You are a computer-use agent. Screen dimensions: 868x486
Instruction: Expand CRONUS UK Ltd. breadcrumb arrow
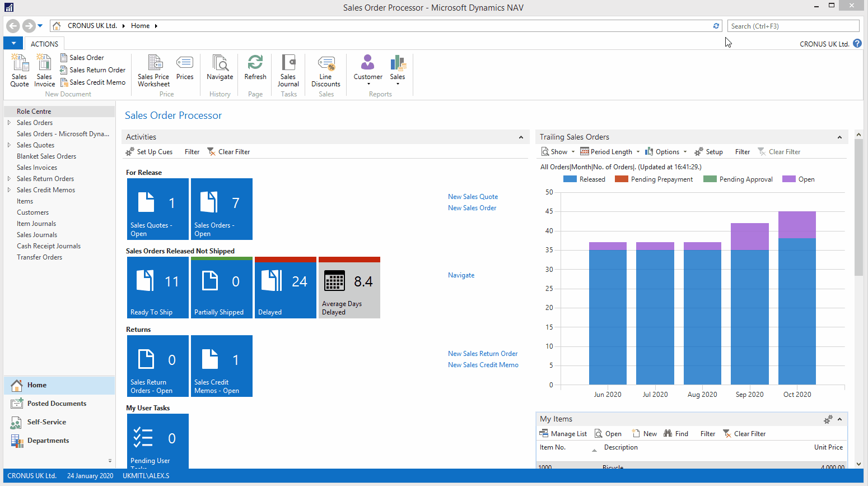pos(123,26)
